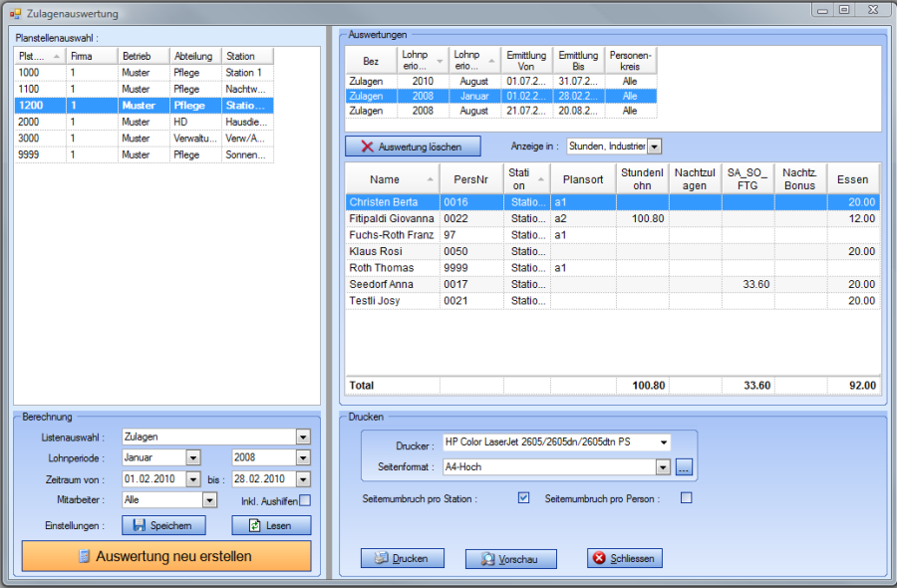Open the Seitenformat browse button with dots
This screenshot has width=897, height=588.
pos(683,466)
